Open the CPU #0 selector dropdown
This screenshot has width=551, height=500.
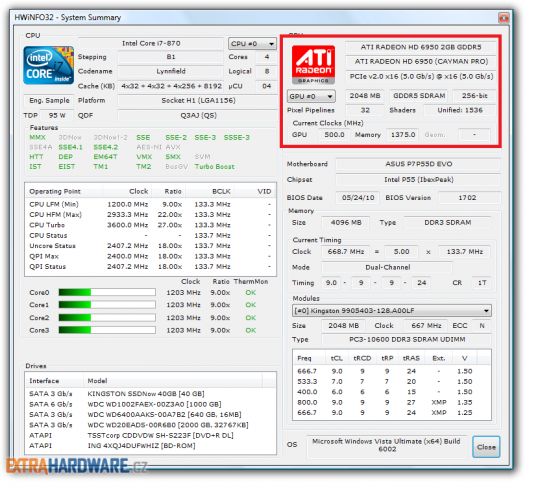point(252,44)
